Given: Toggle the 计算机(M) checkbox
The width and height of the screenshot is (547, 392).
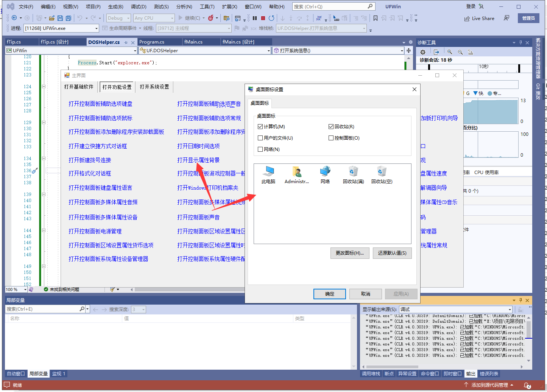Looking at the screenshot, I should 260,126.
